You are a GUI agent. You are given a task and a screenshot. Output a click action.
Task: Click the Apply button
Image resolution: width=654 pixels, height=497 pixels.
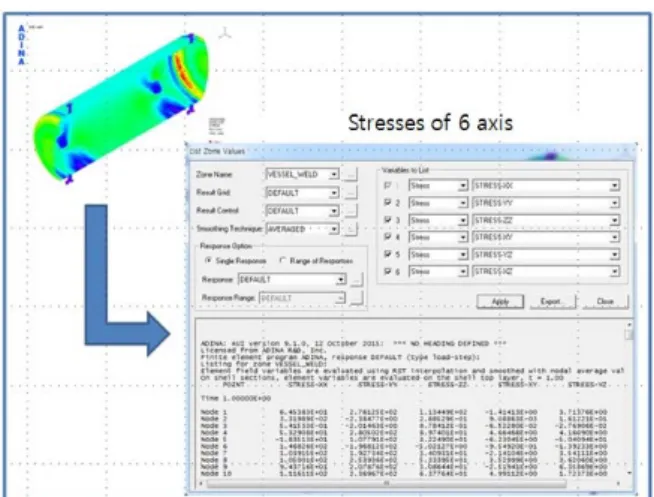[500, 301]
